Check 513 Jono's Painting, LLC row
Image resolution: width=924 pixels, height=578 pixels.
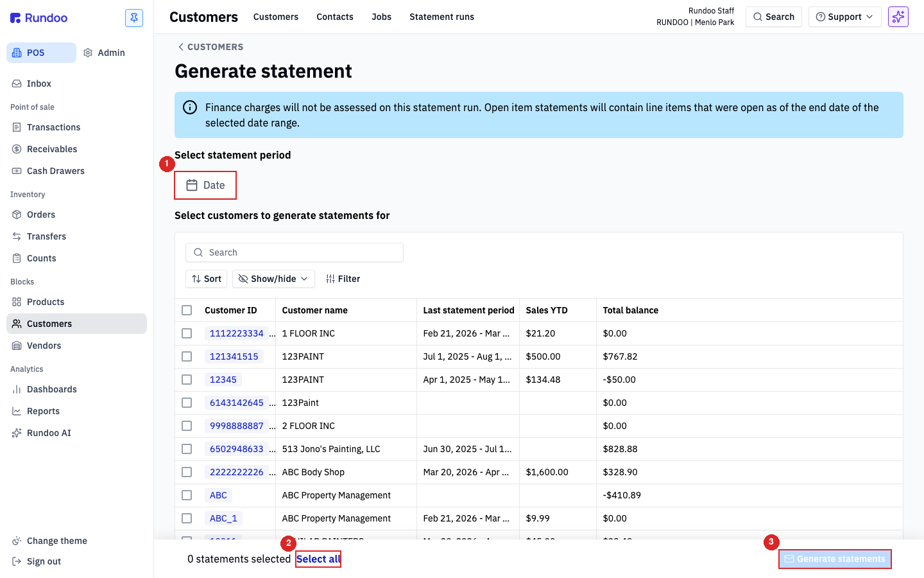pos(187,449)
